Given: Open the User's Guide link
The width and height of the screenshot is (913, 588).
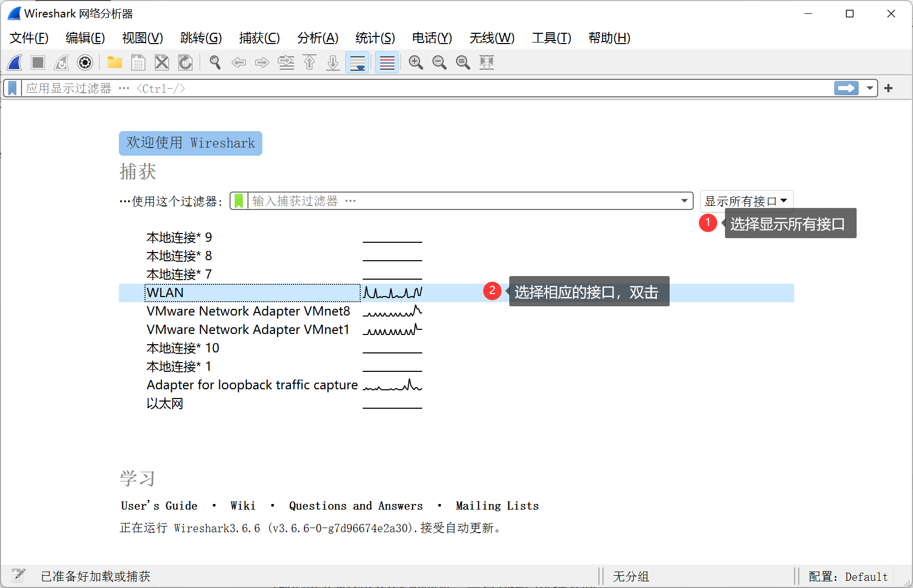Looking at the screenshot, I should point(159,506).
